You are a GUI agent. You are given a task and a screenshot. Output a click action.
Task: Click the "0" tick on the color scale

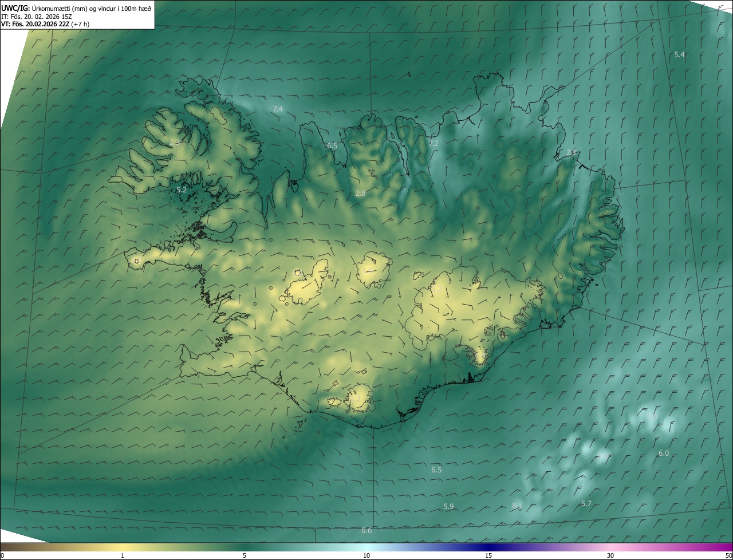2,555
